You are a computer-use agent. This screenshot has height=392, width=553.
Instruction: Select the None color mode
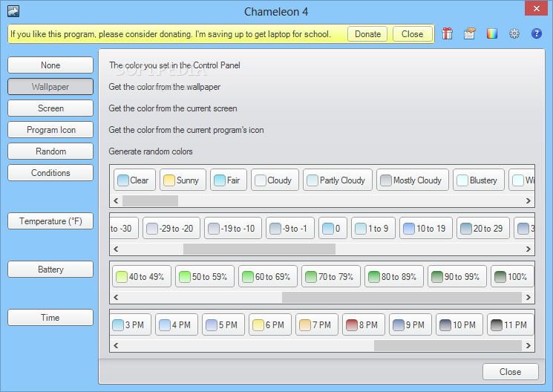pos(50,65)
